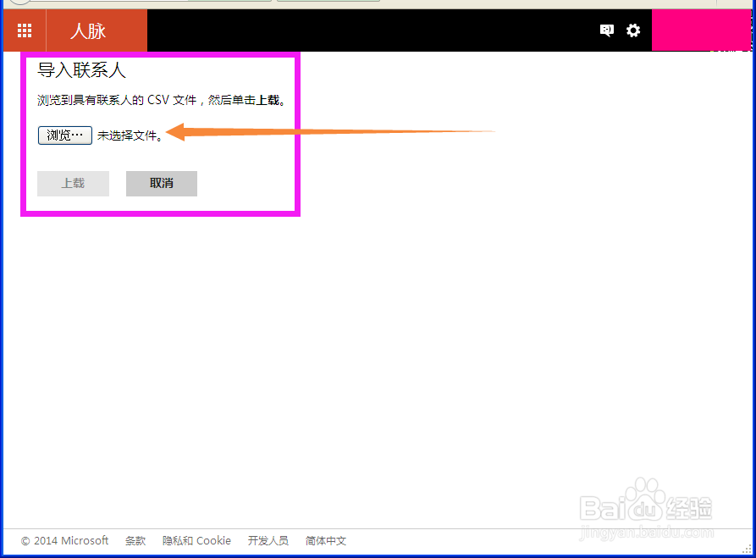This screenshot has width=756, height=558.
Task: Open the Office apps waffle menu
Action: [x=24, y=30]
